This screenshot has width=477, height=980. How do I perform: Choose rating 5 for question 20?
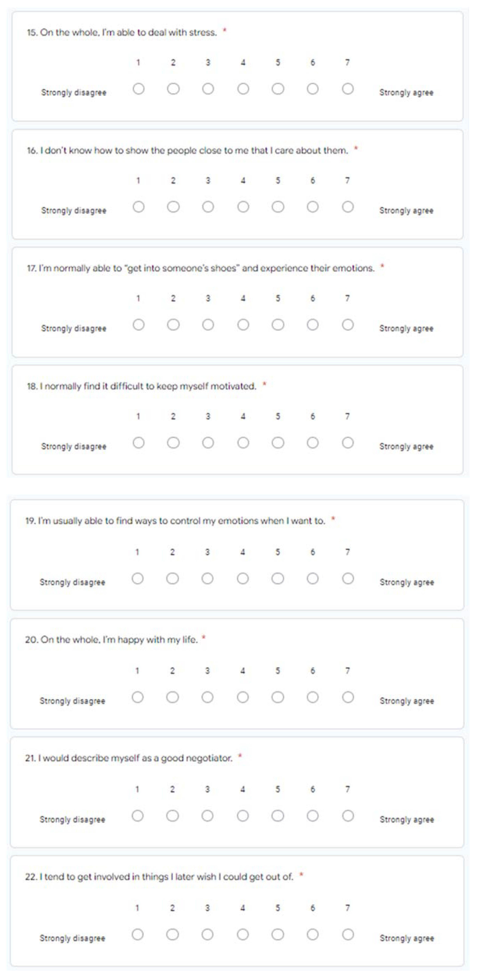[x=277, y=697]
